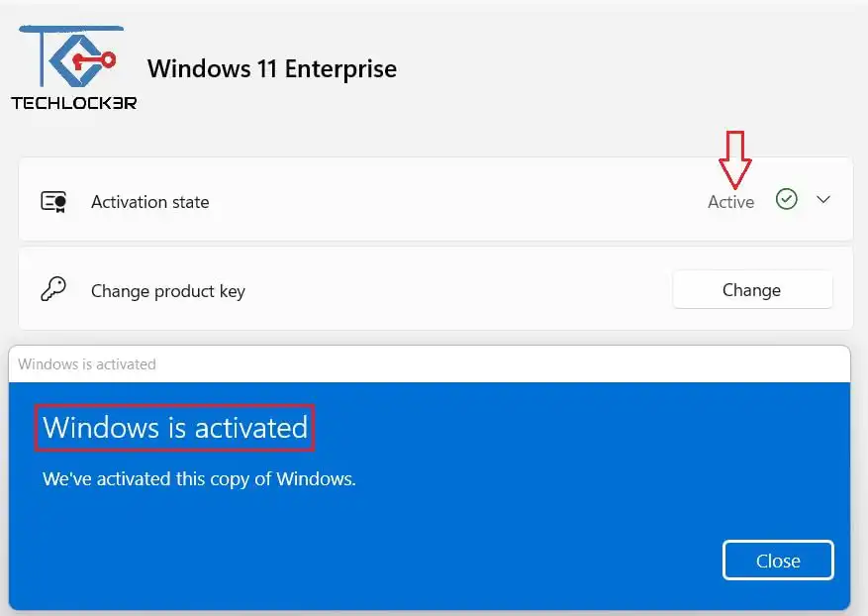The height and width of the screenshot is (616, 868).
Task: Click the white strip of the dialog title bar
Action: click(x=495, y=364)
